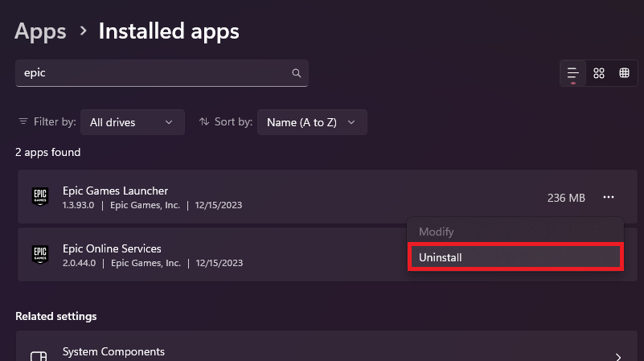
Task: Click the search box containing "epic"
Action: (x=153, y=73)
